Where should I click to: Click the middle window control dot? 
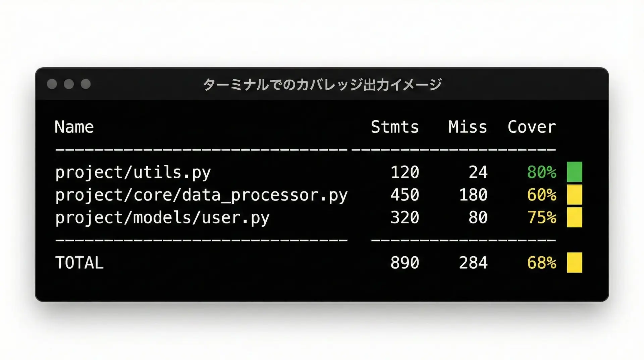click(x=69, y=84)
